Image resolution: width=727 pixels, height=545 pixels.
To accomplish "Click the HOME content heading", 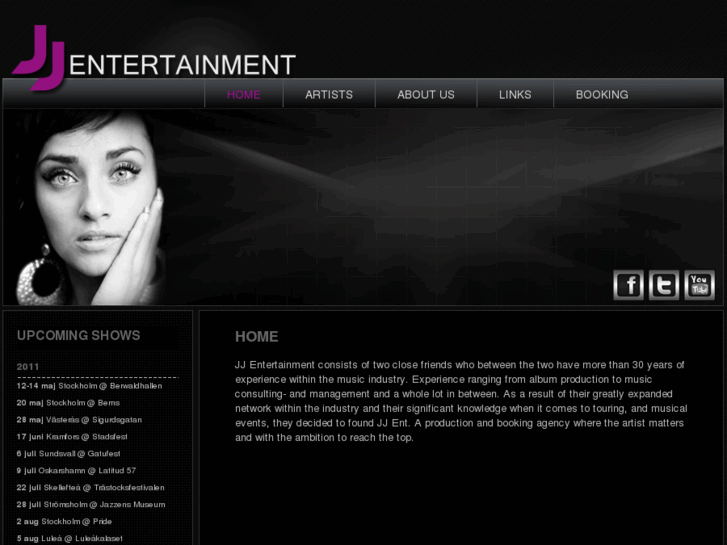I will [x=256, y=337].
